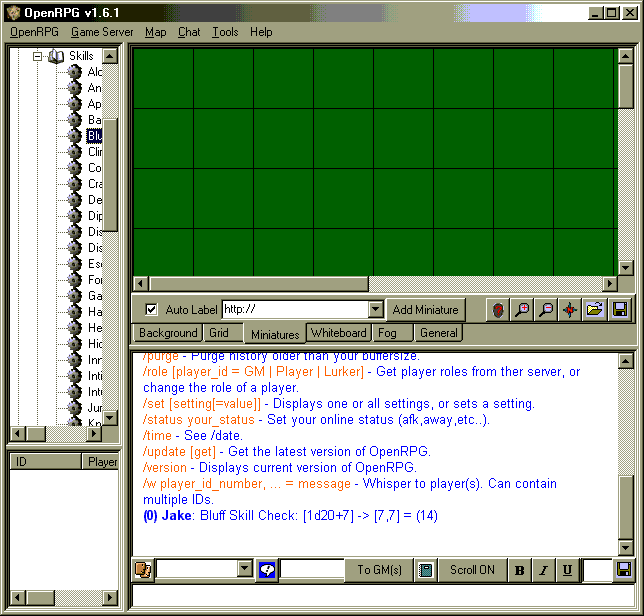Switch to the Whiteboard tab

(339, 333)
